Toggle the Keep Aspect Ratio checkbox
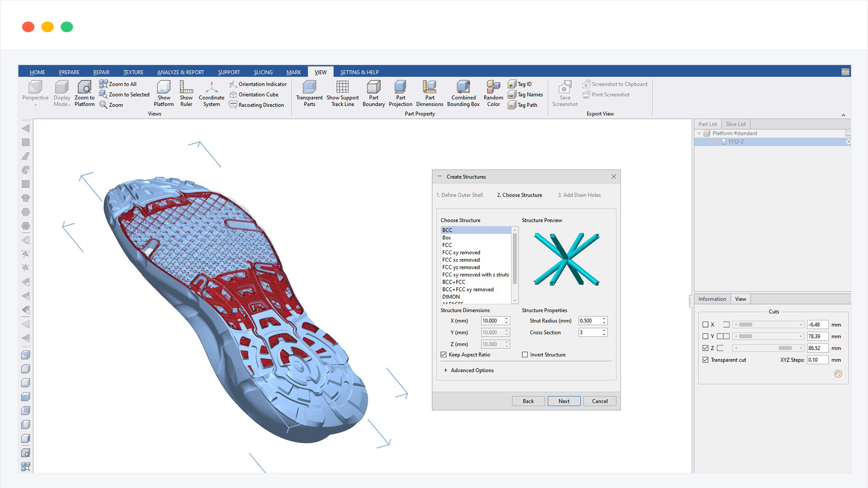 (x=443, y=355)
